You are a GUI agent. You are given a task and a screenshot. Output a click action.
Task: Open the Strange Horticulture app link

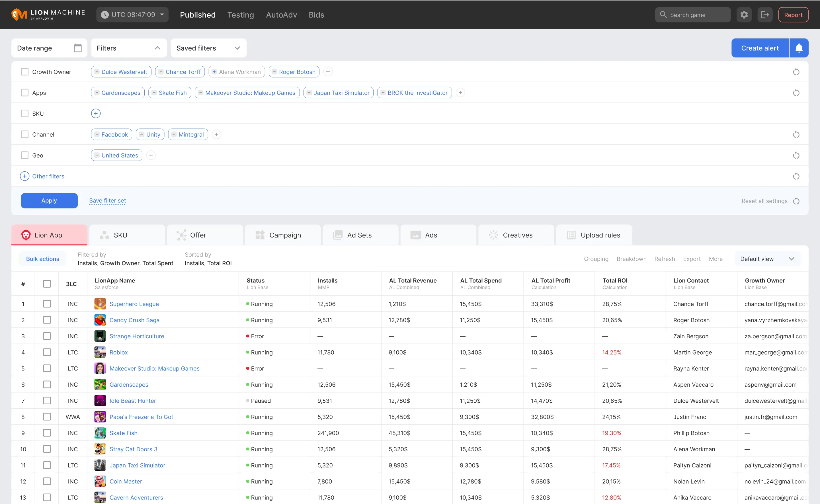tap(137, 336)
